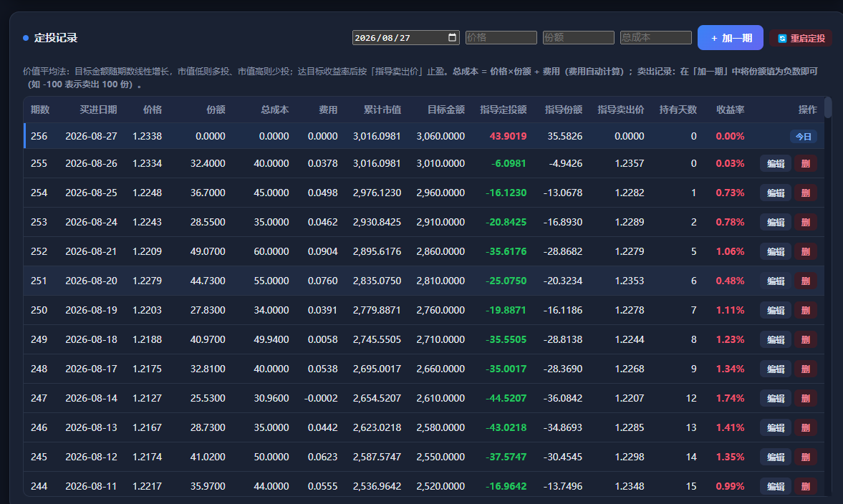Select price cell 1.2338 in row 256

click(x=148, y=137)
